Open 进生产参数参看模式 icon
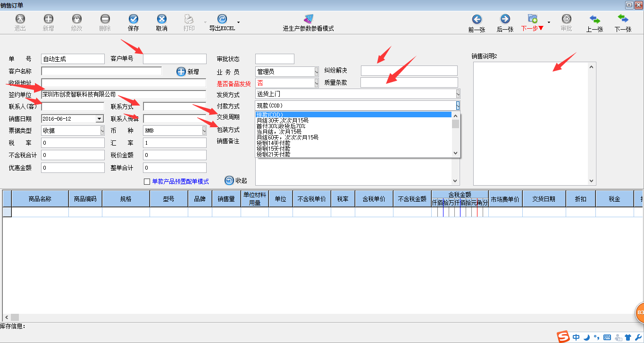The image size is (644, 343). [x=309, y=19]
